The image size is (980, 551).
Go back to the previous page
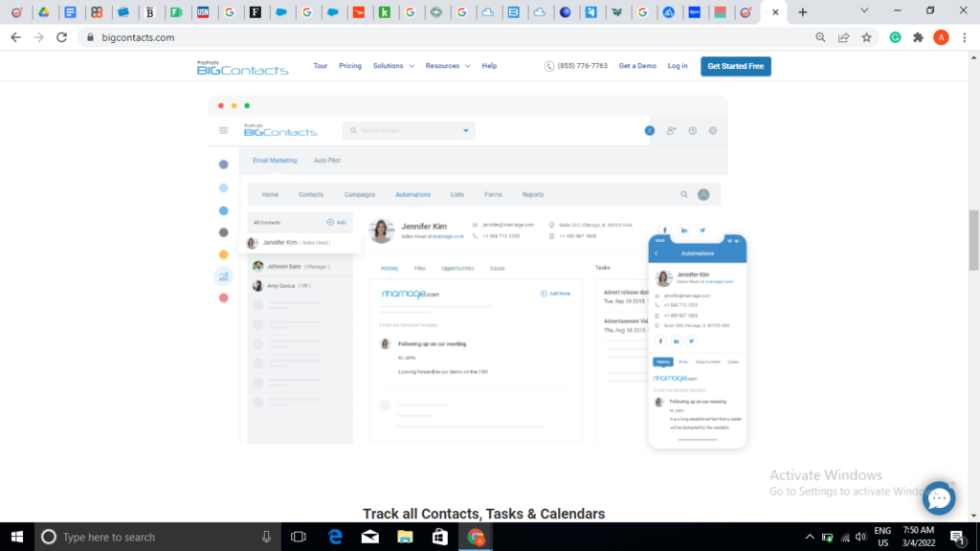15,37
